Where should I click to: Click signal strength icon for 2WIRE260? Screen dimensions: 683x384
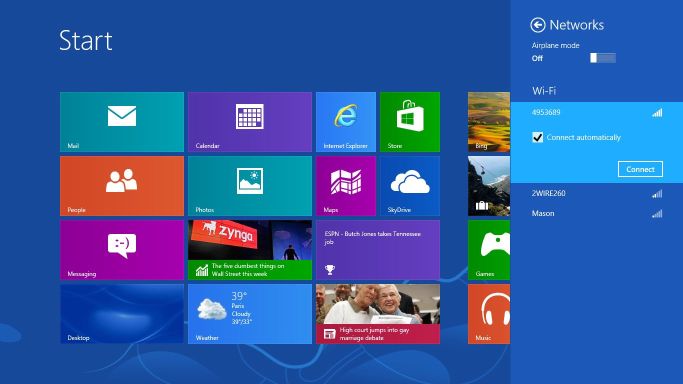tap(657, 194)
